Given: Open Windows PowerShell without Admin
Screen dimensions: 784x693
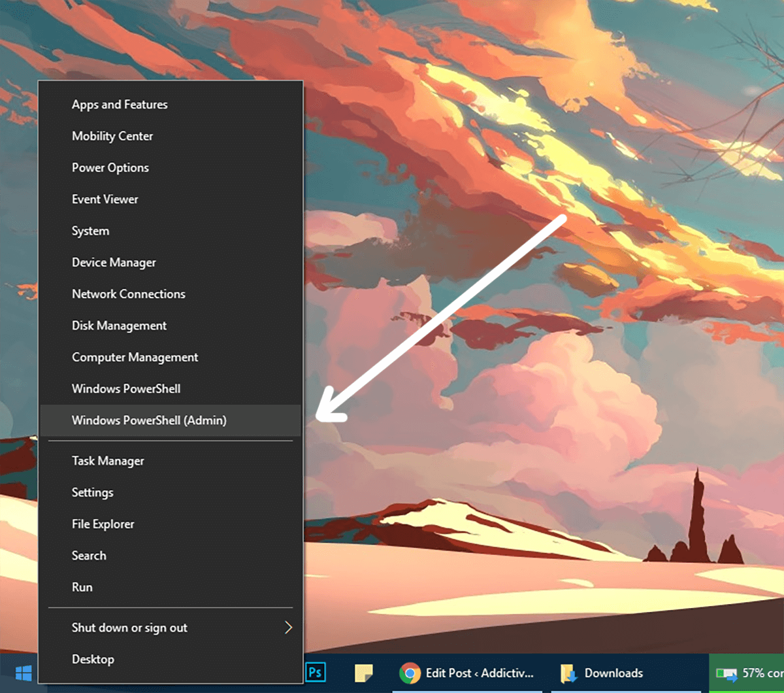Looking at the screenshot, I should [x=171, y=388].
